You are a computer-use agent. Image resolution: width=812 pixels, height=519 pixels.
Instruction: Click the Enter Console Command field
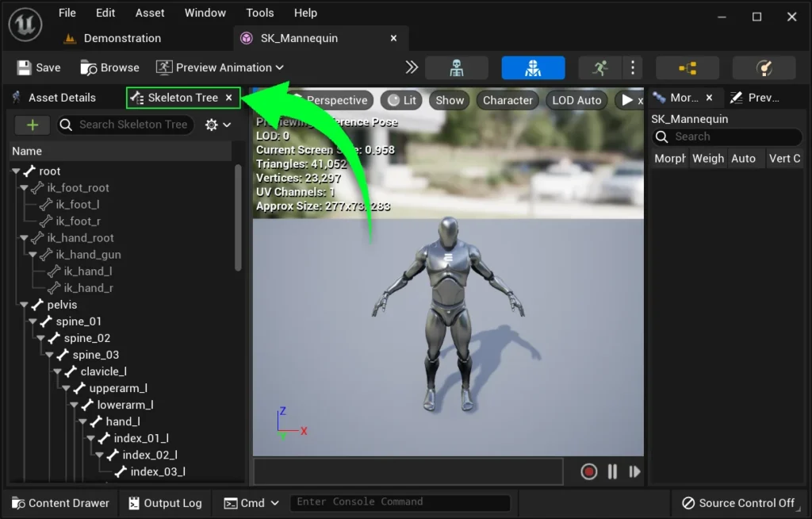point(400,502)
